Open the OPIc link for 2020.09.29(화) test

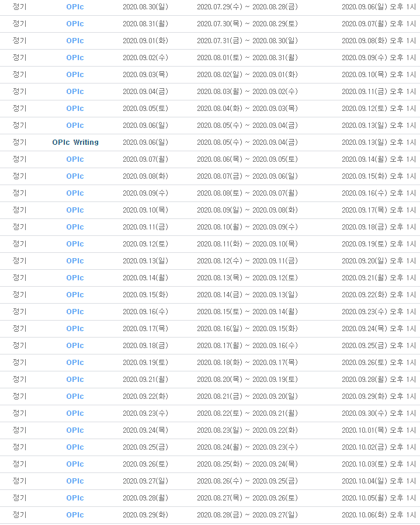[x=75, y=515]
